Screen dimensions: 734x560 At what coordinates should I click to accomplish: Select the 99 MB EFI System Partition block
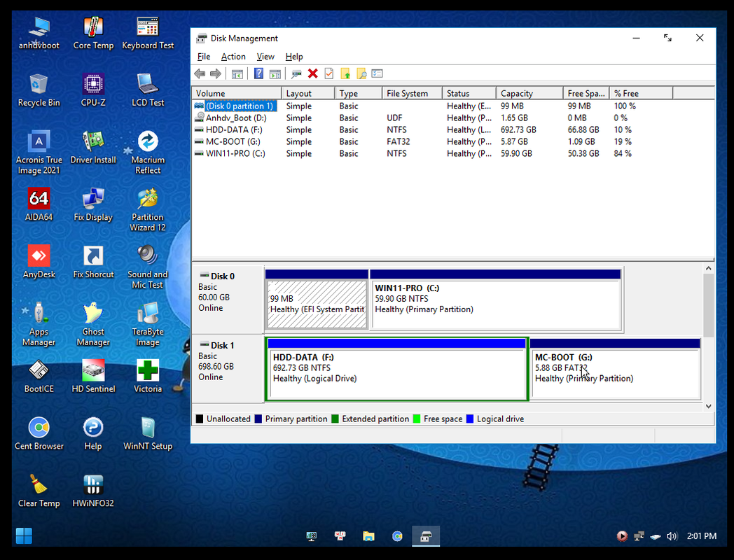317,300
